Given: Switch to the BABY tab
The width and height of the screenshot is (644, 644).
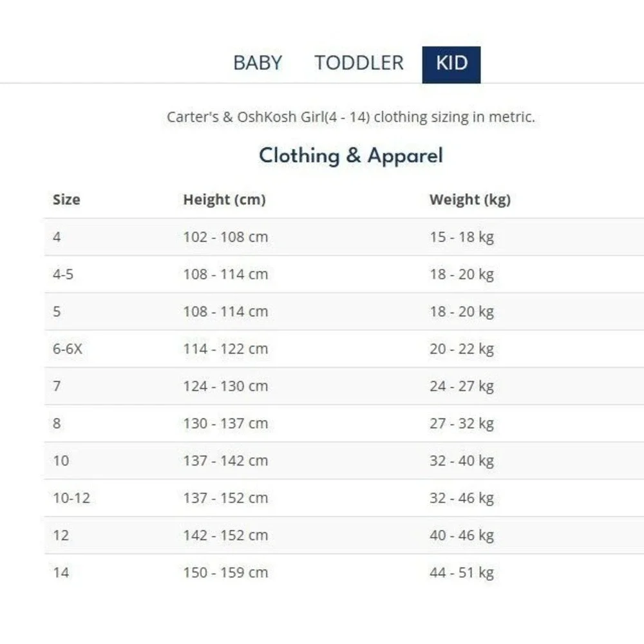Looking at the screenshot, I should pos(258,63).
